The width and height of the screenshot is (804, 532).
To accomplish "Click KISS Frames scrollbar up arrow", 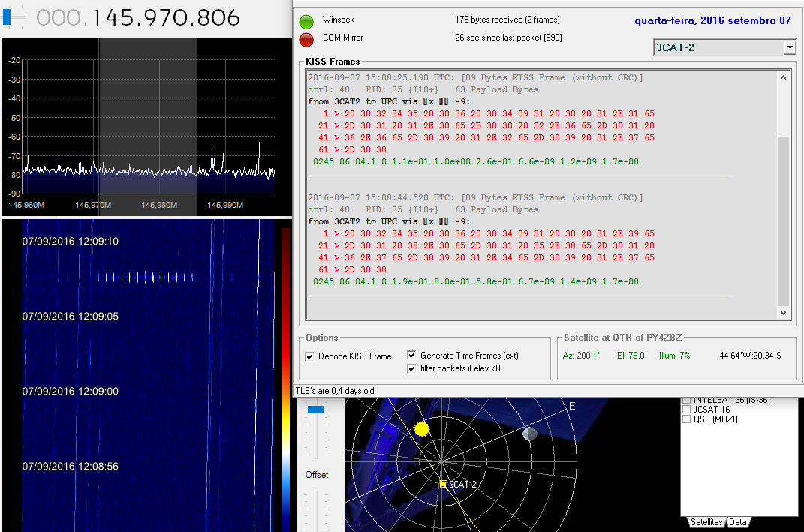I will click(x=783, y=77).
